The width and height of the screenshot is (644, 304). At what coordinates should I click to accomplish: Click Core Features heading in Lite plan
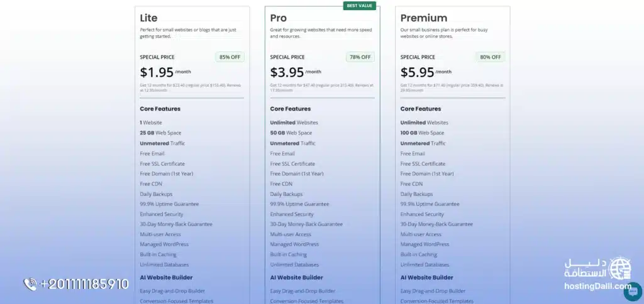pyautogui.click(x=160, y=109)
